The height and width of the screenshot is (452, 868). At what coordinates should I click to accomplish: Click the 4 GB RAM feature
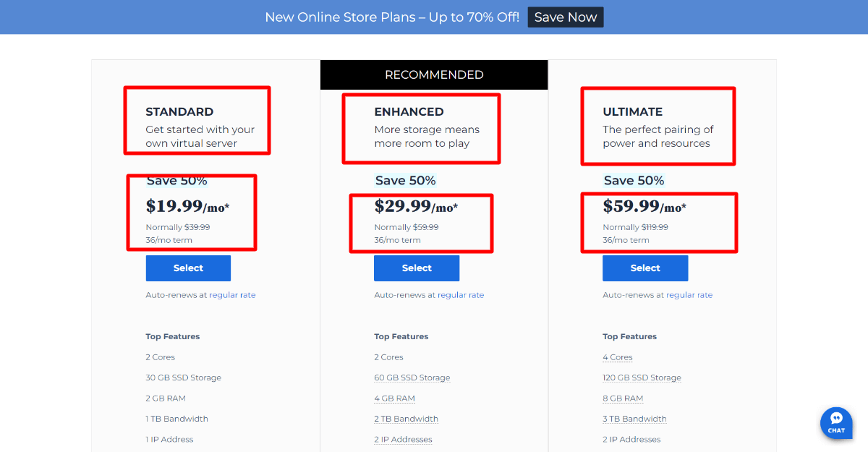(394, 398)
